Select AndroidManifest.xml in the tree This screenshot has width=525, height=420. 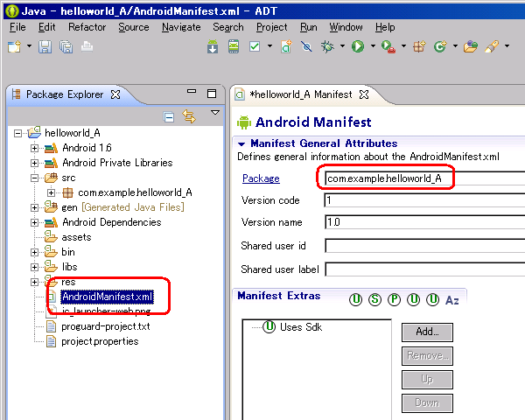point(107,297)
